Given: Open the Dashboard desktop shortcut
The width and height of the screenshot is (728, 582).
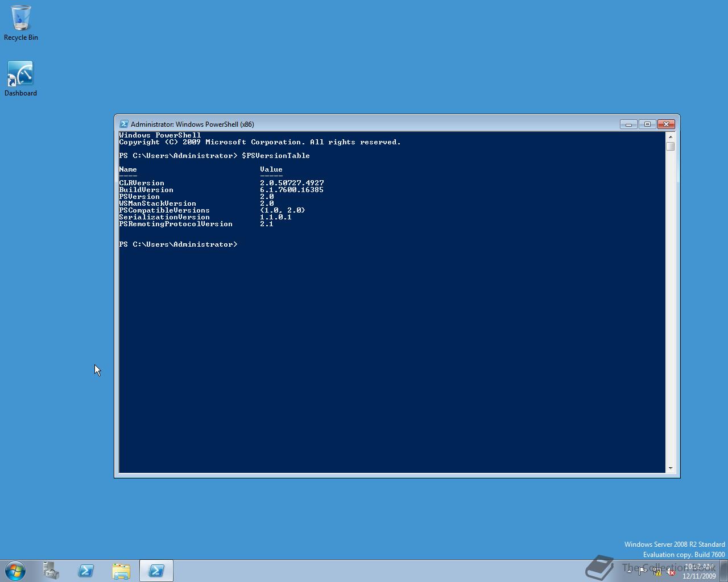Looking at the screenshot, I should coord(20,78).
